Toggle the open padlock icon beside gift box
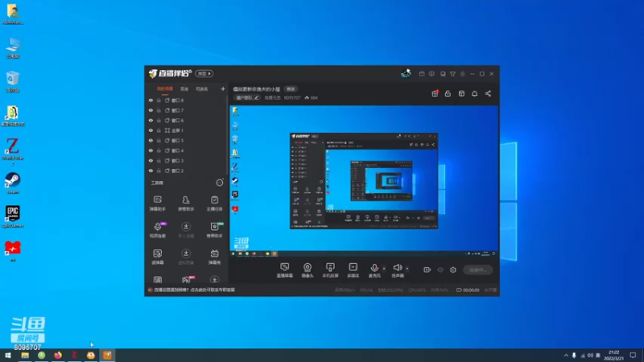The height and width of the screenshot is (362, 644). 448,93
